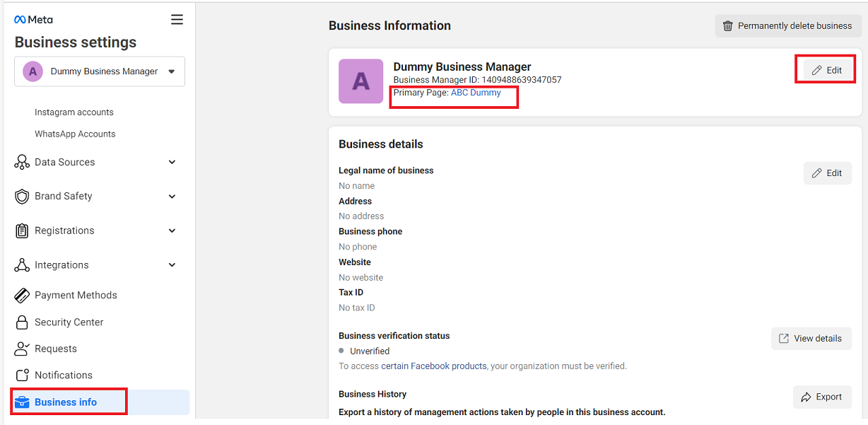Click the Notifications bell icon
Viewport: 868px width, 425px height.
(22, 375)
